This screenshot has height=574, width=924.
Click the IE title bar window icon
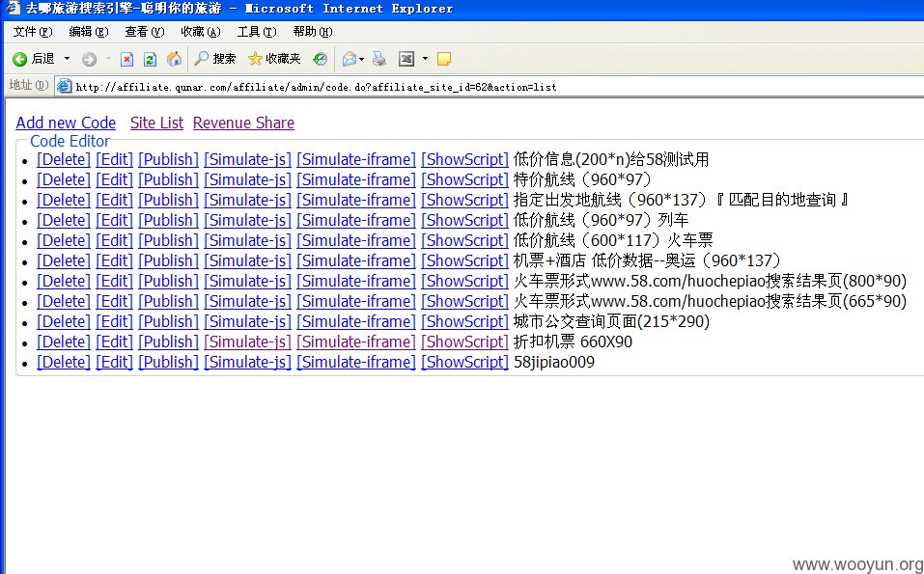[x=13, y=9]
